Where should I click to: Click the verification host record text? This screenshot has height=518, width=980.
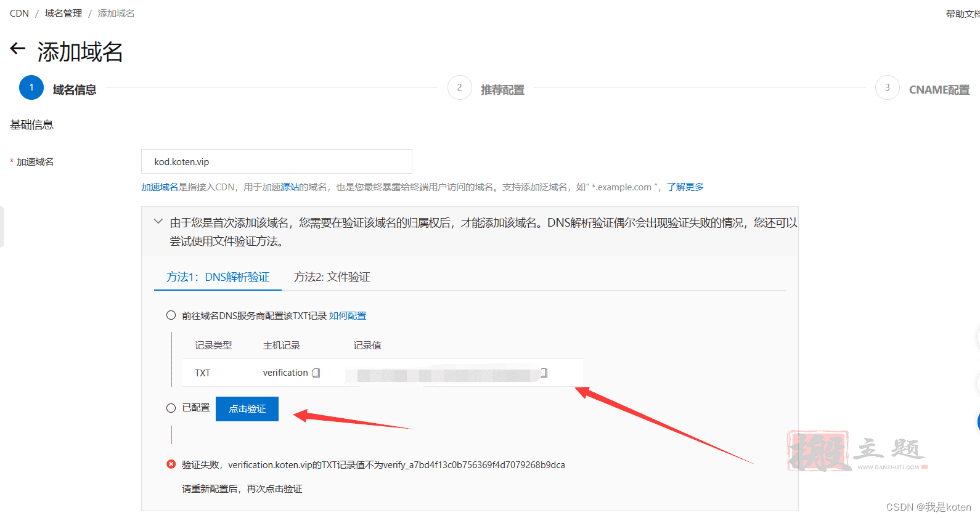[285, 373]
